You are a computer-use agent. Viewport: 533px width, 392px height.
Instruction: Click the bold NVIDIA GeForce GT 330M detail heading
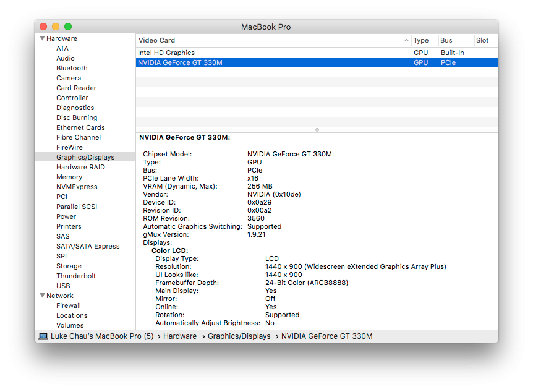click(185, 137)
